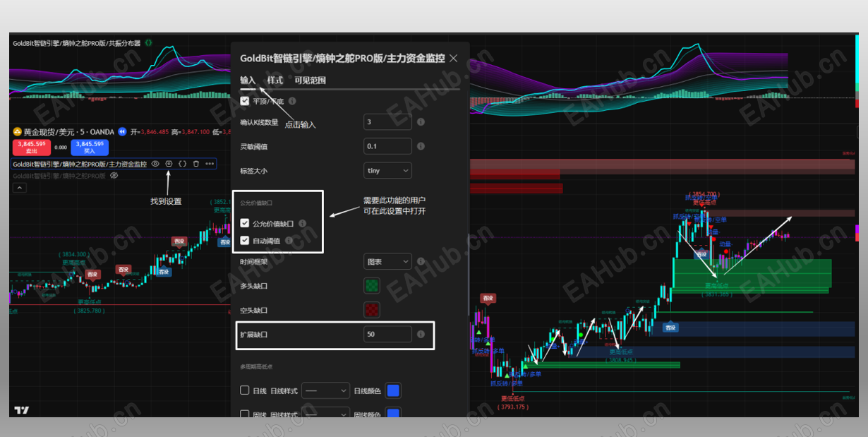Open source code braces icon of indicator
Viewport: 868px width, 437px height.
tap(182, 164)
